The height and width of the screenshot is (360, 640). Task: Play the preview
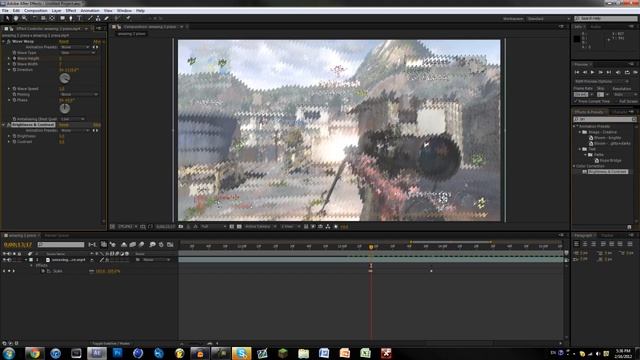pyautogui.click(x=593, y=72)
